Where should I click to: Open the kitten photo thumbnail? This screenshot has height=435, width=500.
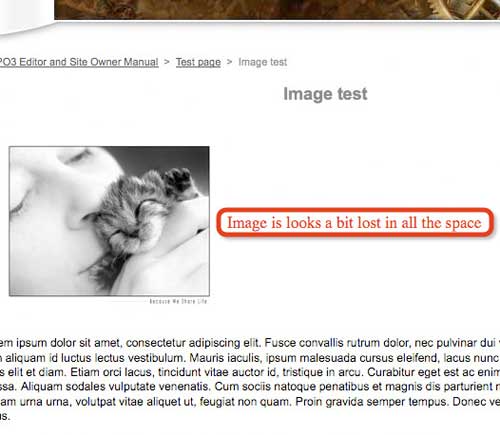(x=109, y=221)
